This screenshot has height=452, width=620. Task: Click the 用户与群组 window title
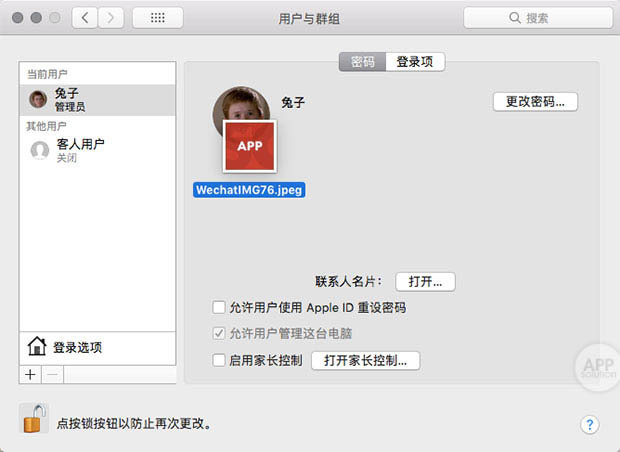[x=309, y=19]
